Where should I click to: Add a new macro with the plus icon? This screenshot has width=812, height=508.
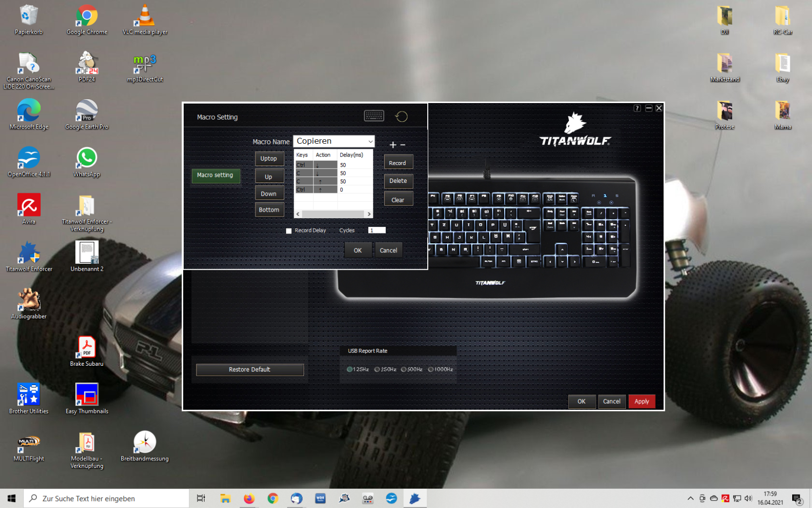(x=393, y=145)
